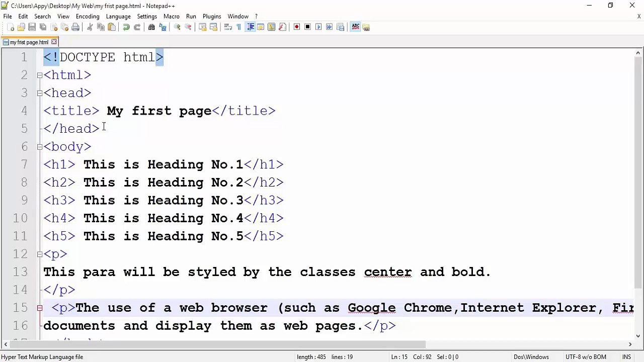Print the document with the printer icon

tap(75, 27)
